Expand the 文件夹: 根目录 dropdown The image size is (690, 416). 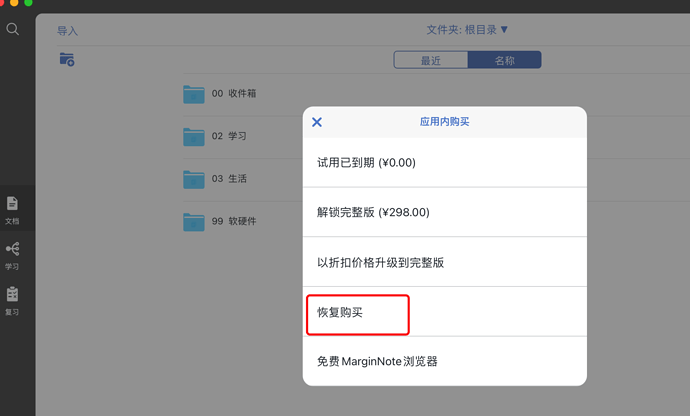(x=467, y=29)
